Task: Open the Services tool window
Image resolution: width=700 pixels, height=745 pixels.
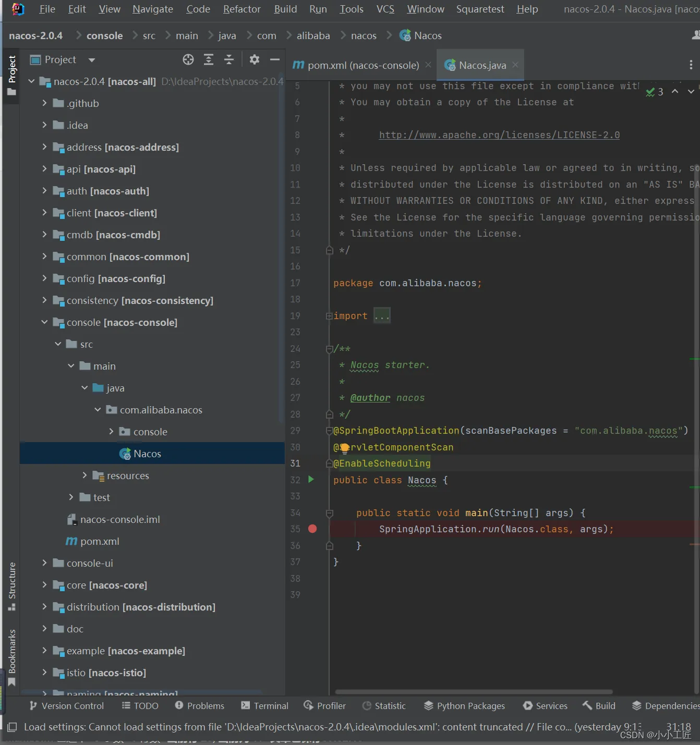Action: (x=545, y=705)
